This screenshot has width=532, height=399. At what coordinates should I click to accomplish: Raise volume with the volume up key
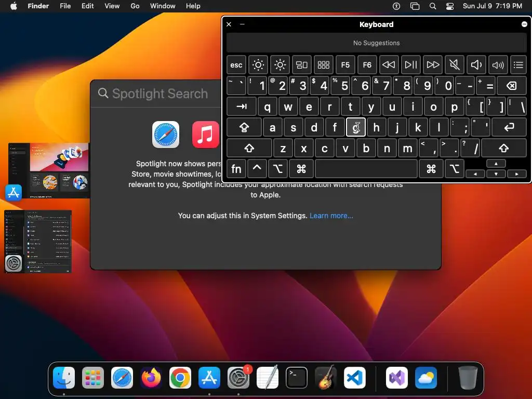(498, 65)
